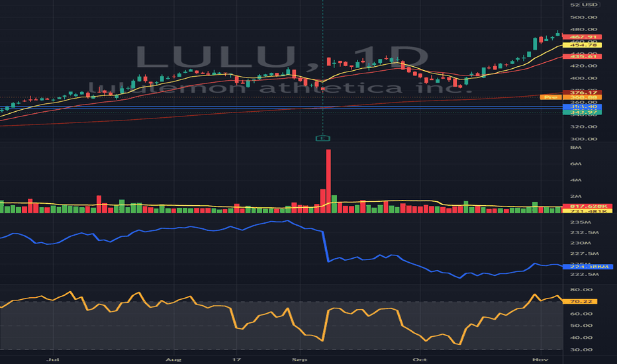Click the yellow 454.78 moving average label
The image size is (617, 364).
(x=582, y=45)
